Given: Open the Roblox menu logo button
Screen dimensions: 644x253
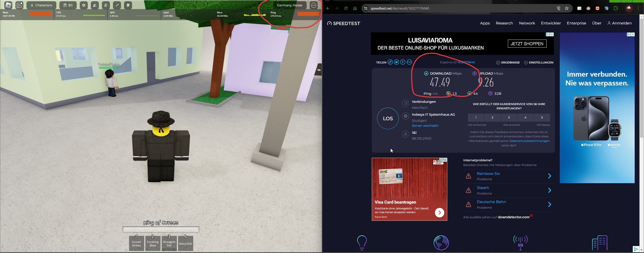Looking at the screenshot, I should coord(8,5).
